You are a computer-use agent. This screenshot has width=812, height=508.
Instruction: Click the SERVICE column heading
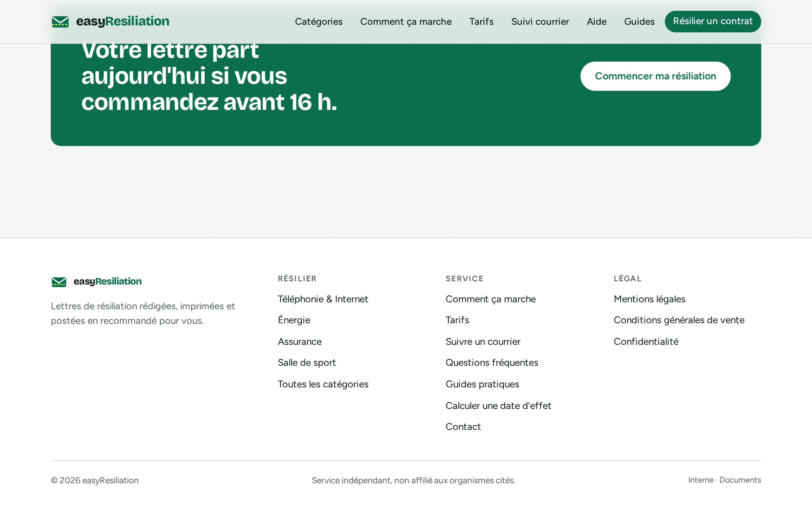464,278
